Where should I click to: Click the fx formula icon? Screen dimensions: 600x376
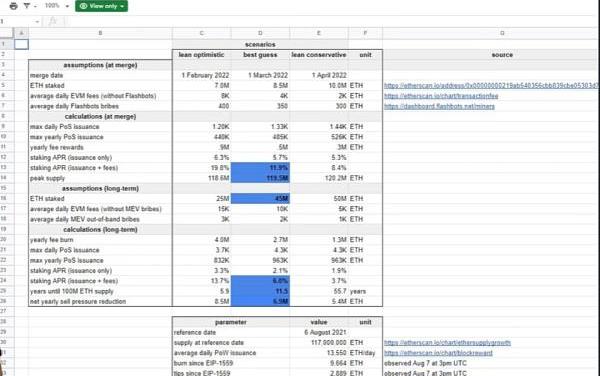click(x=53, y=21)
